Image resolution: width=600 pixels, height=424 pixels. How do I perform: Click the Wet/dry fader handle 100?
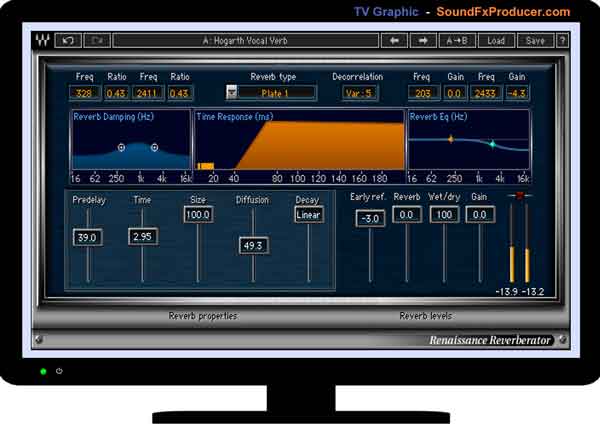444,215
